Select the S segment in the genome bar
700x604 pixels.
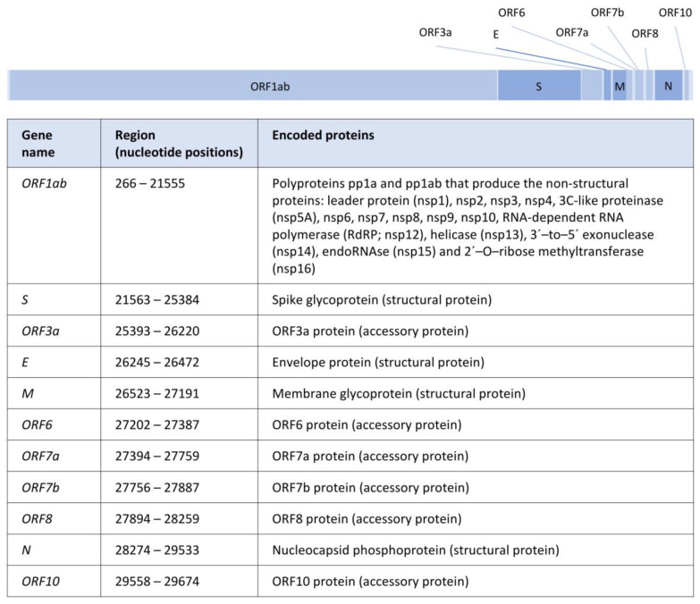click(x=538, y=87)
